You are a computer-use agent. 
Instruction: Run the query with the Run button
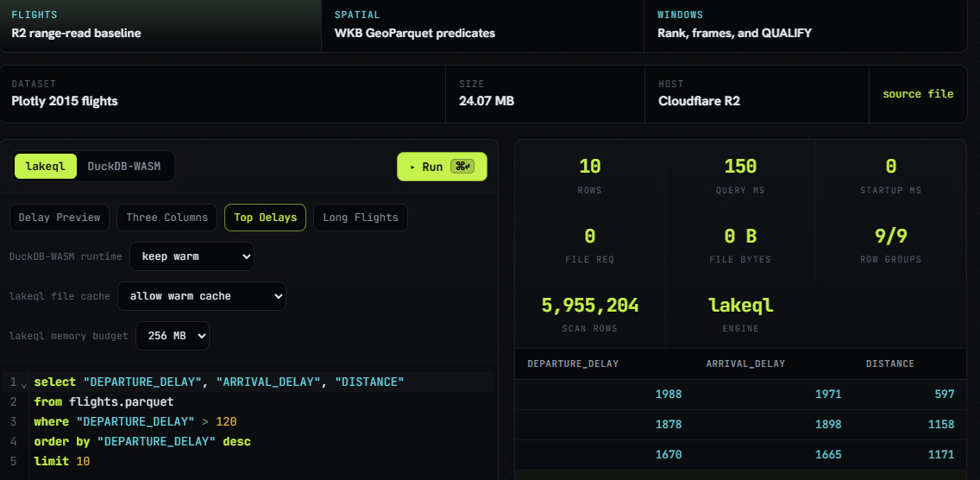442,167
